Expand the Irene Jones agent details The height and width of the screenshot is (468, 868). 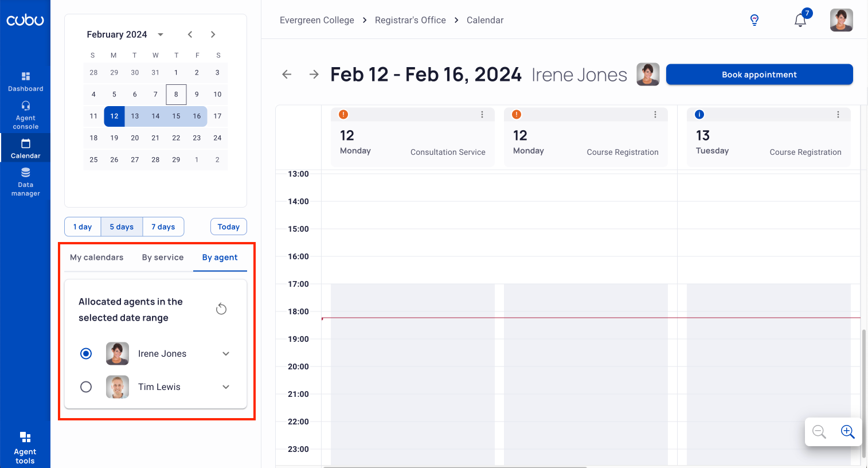click(226, 354)
